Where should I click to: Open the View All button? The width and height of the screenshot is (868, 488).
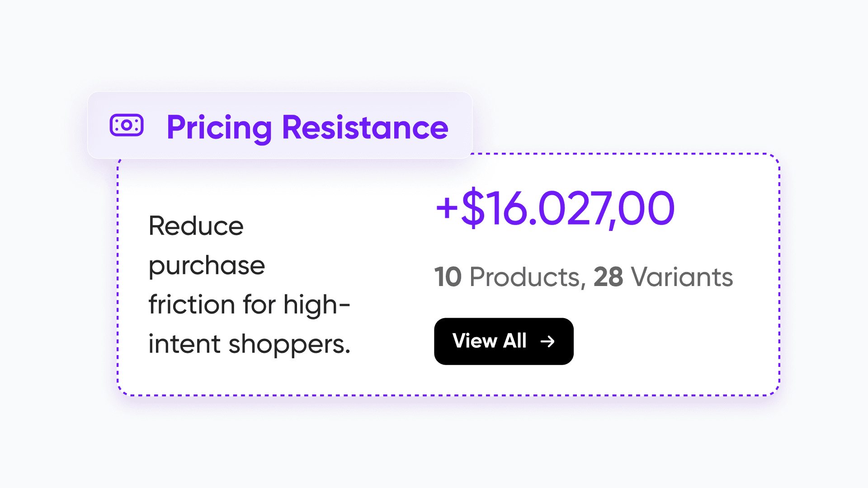pos(504,341)
